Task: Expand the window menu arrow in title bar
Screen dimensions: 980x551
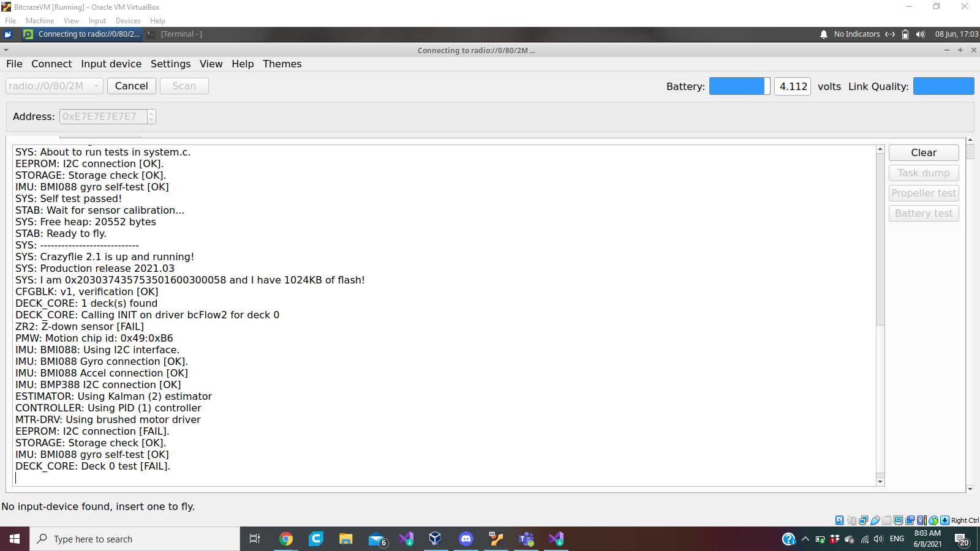Action: tap(6, 51)
